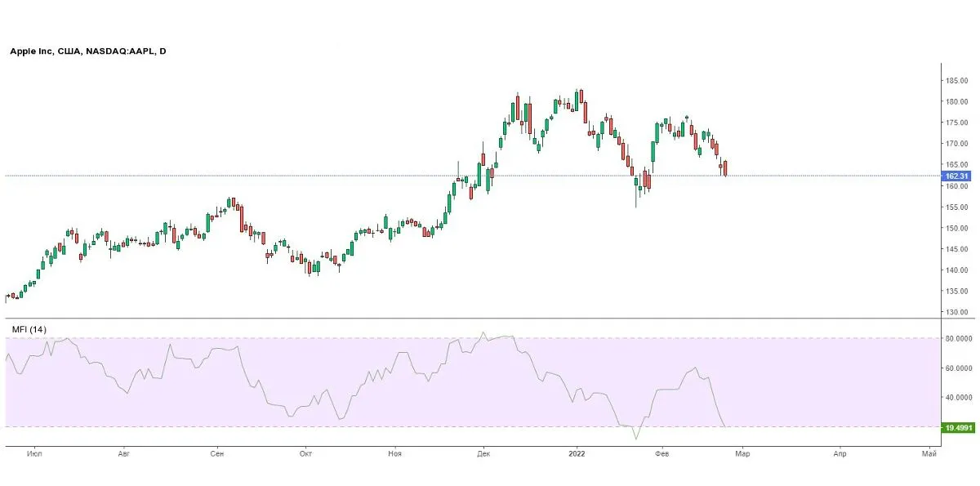
Task: Click the 40.0000 MFI axis label
Action: click(959, 398)
